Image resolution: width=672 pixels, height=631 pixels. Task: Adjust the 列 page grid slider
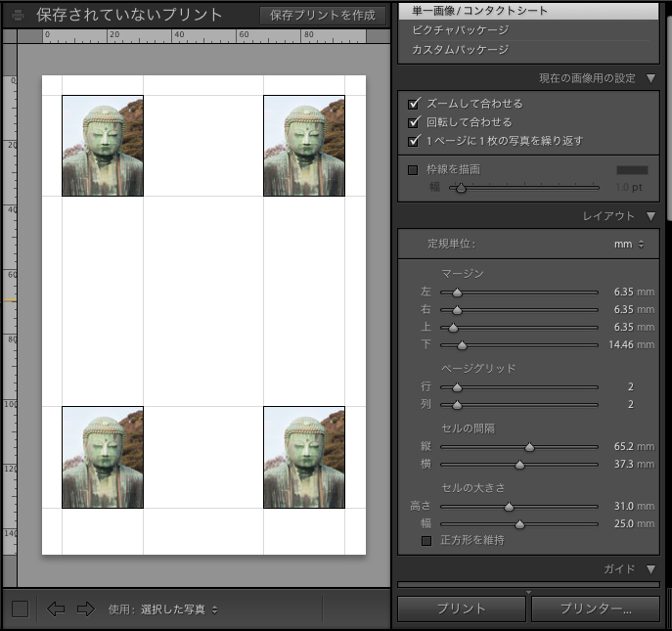[519, 405]
